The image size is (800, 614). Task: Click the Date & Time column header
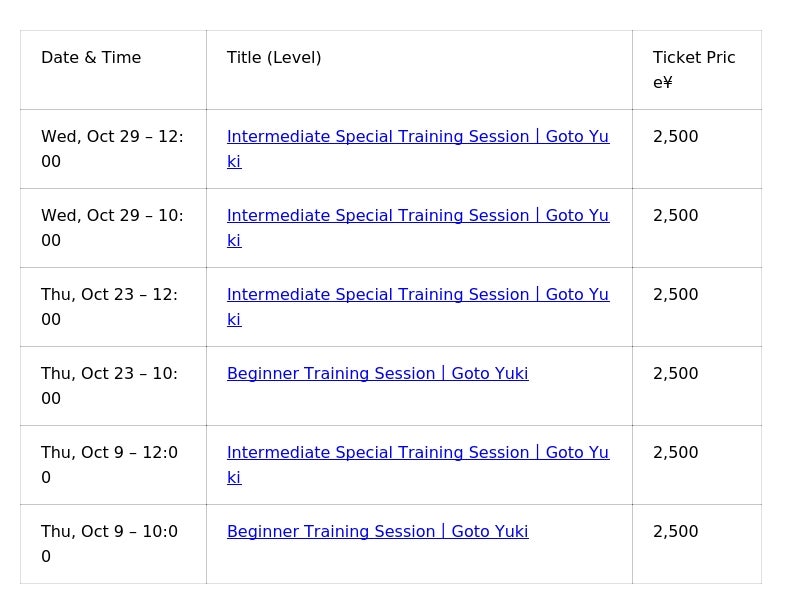pyautogui.click(x=91, y=58)
